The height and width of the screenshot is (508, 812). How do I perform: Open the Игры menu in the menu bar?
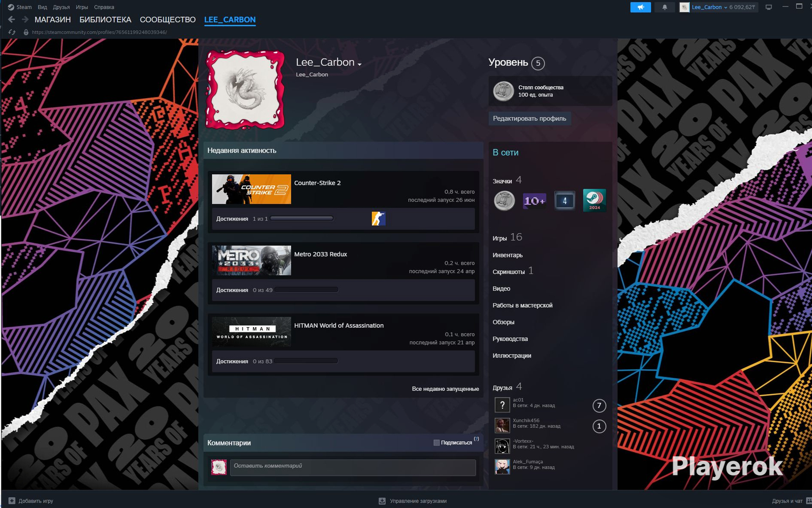point(82,7)
